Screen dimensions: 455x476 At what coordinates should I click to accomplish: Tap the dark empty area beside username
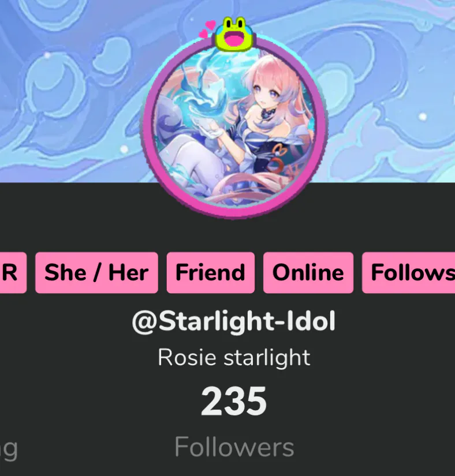pyautogui.click(x=395, y=322)
